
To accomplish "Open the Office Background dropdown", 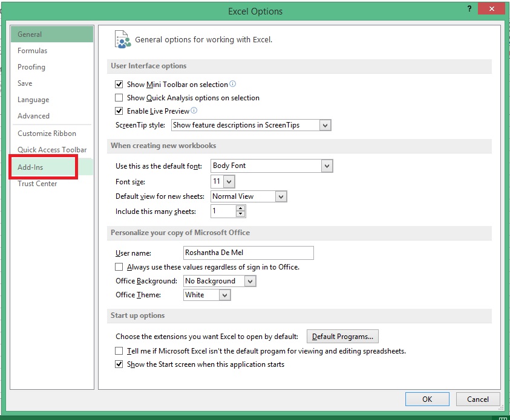I will click(x=249, y=280).
